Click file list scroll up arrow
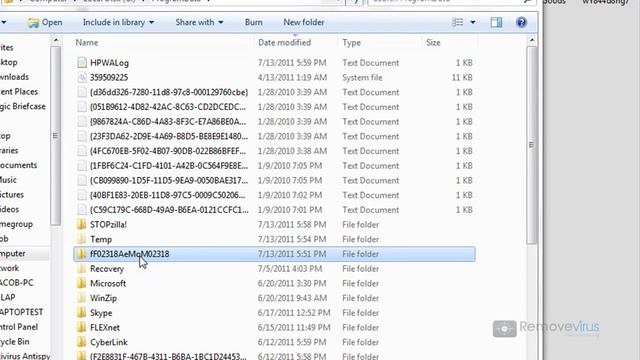The image size is (640, 360). click(x=531, y=40)
